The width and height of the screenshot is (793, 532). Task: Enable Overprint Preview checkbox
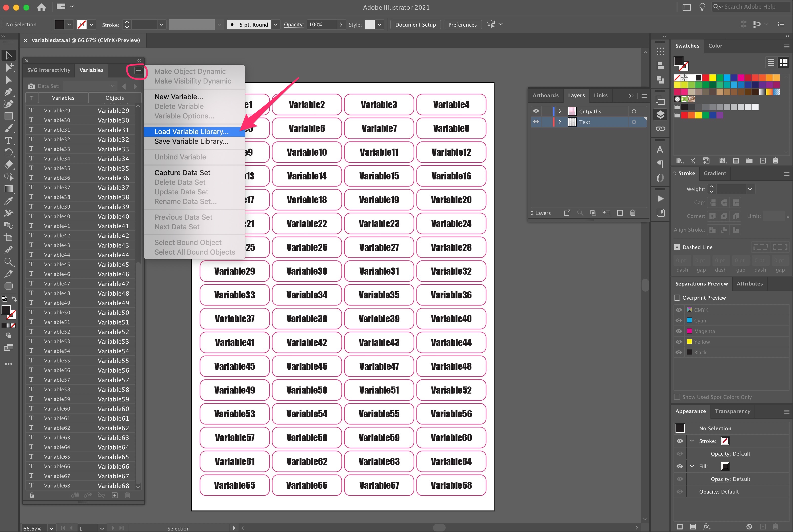point(677,298)
